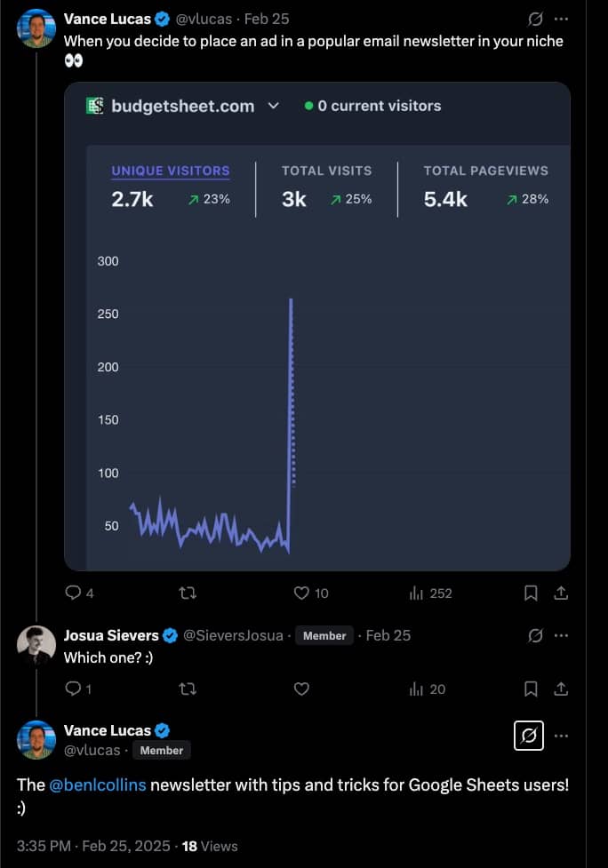Open the @SieversJosua profile handle
The width and height of the screenshot is (608, 868).
point(233,635)
